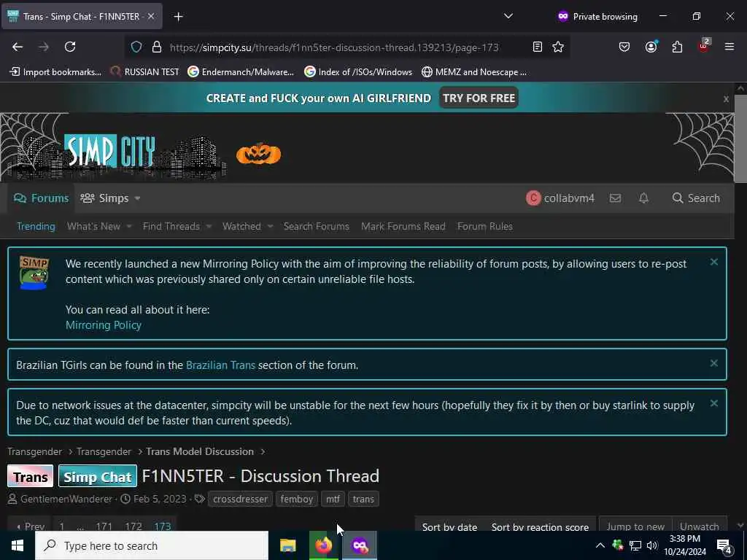
Task: Go back using the browser back arrow
Action: (18, 47)
